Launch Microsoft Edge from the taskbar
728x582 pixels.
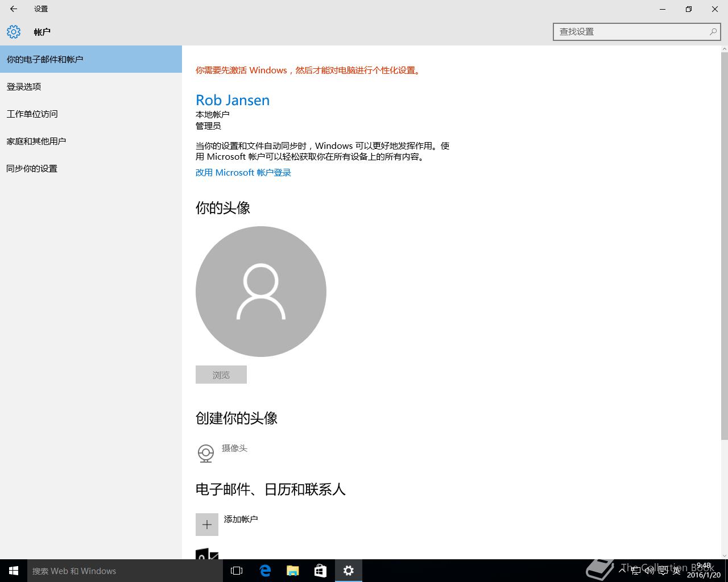pos(265,571)
